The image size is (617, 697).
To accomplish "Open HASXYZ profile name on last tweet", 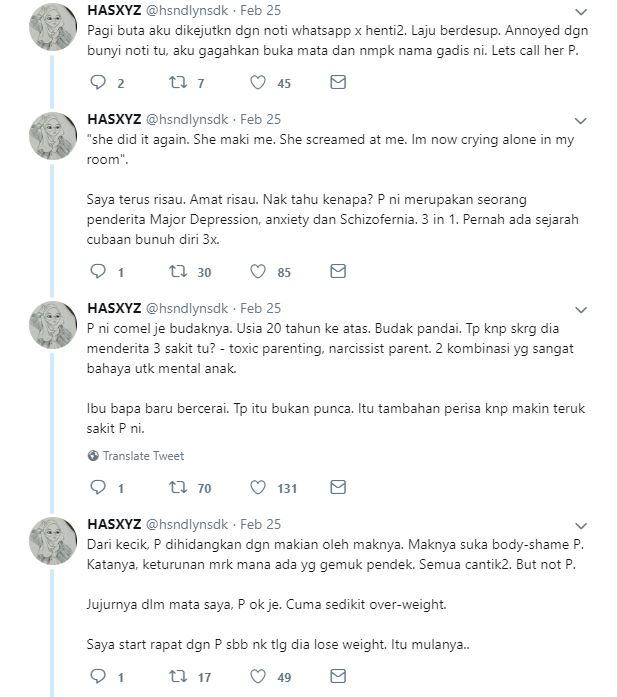I will (114, 524).
